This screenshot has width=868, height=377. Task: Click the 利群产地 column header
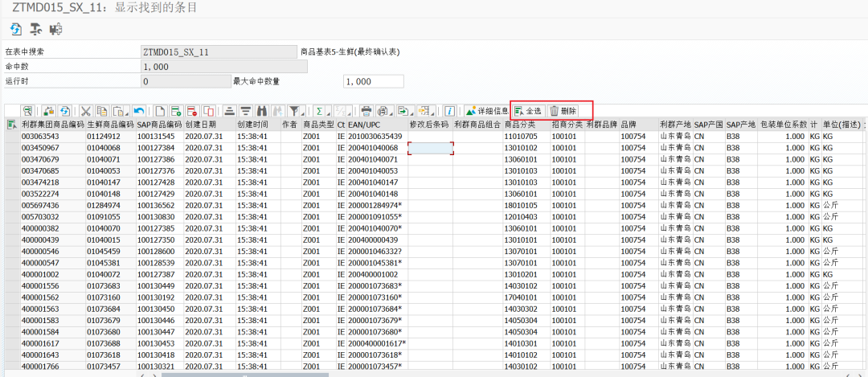tap(675, 125)
